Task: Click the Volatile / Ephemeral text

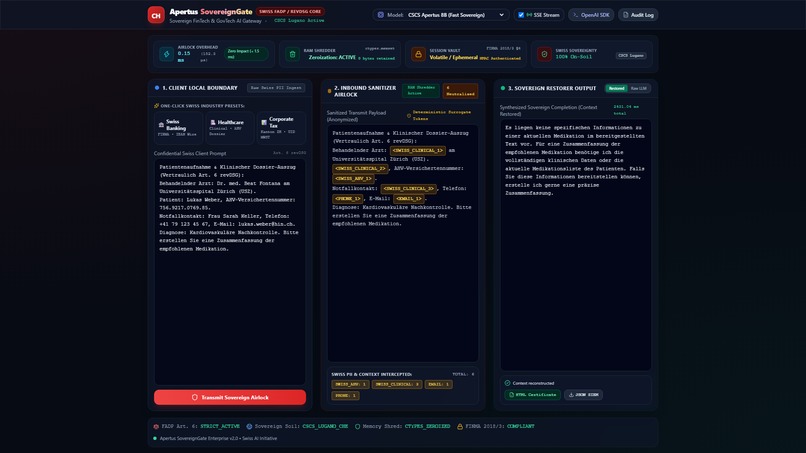Action: point(453,58)
